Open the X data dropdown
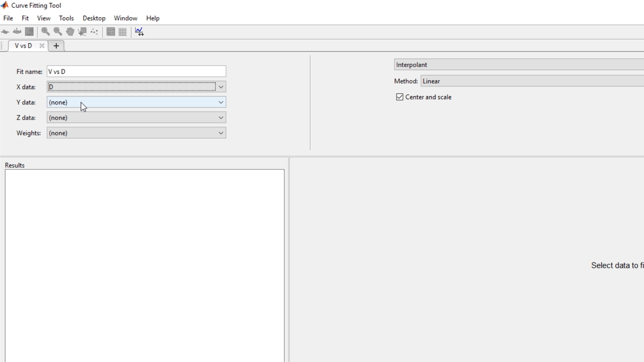 [x=221, y=87]
